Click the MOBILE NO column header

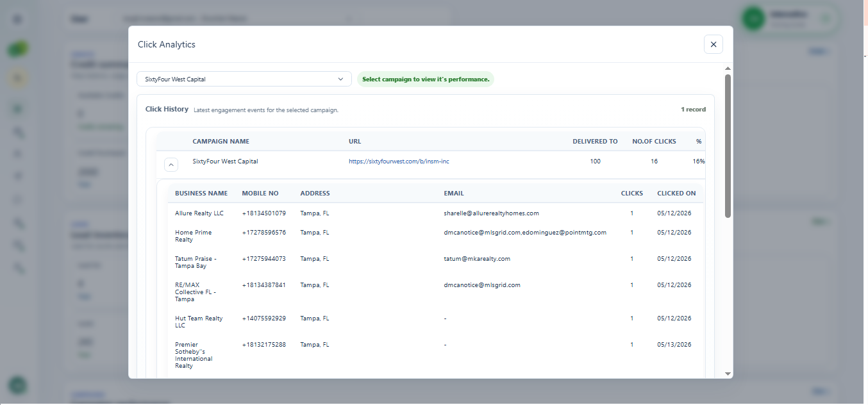(x=260, y=194)
